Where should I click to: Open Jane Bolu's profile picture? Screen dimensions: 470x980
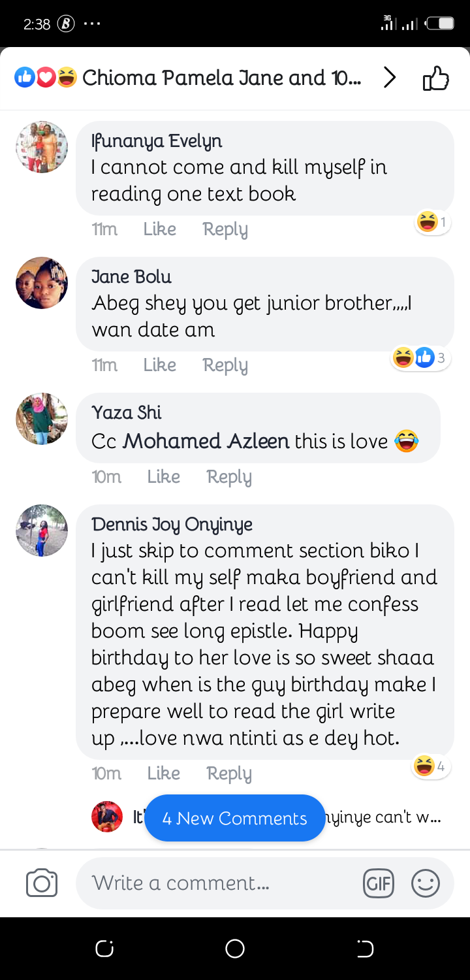pos(42,283)
